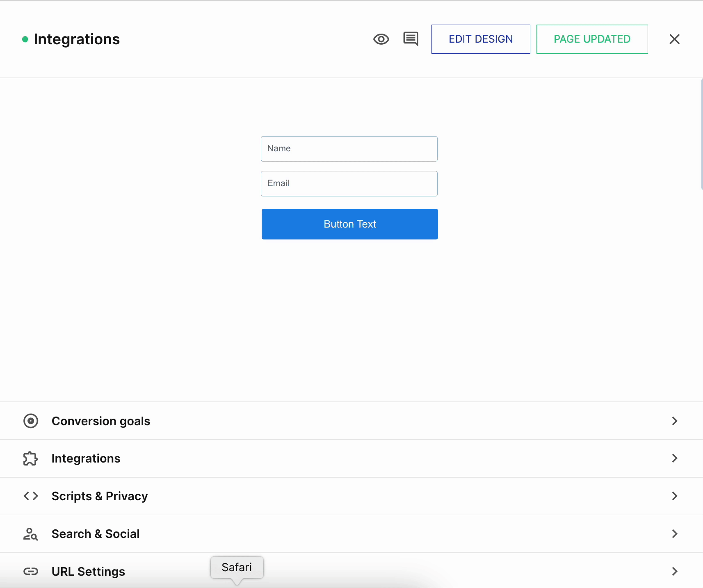Click the eye preview icon
This screenshot has height=588, width=703.
pos(381,39)
